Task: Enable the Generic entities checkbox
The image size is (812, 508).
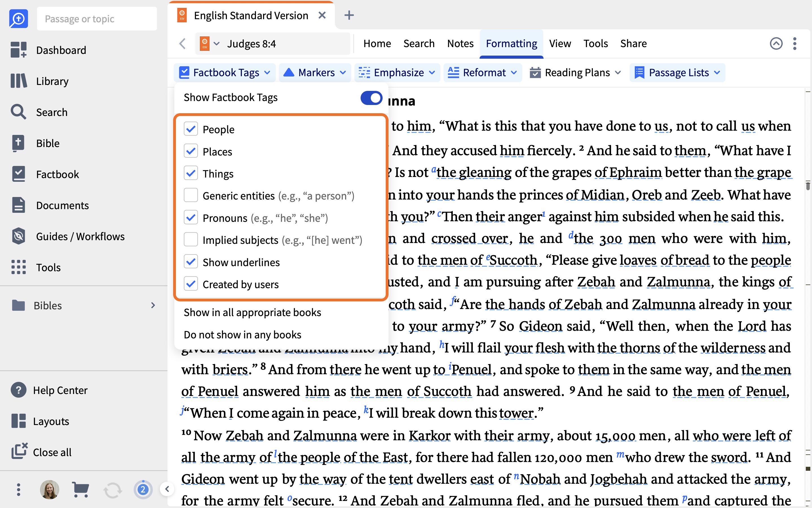Action: pos(191,195)
